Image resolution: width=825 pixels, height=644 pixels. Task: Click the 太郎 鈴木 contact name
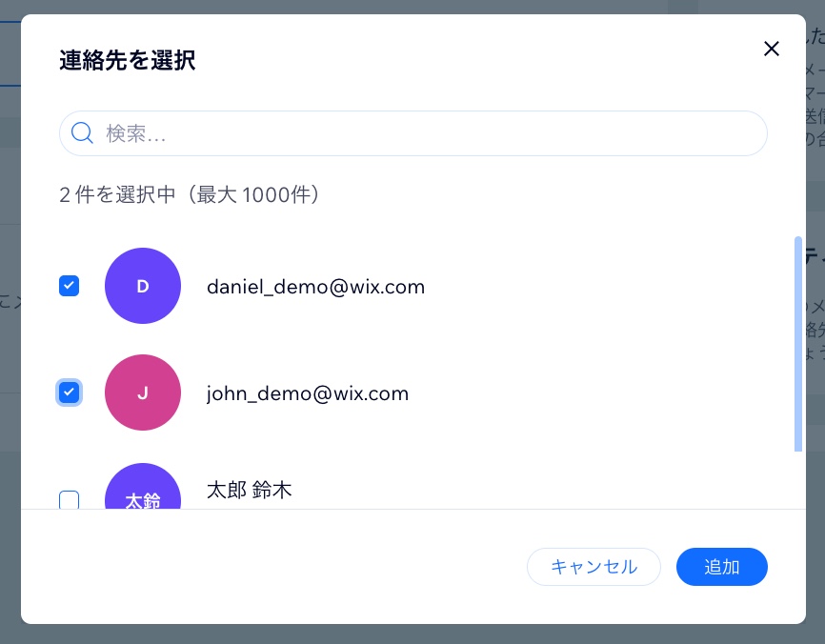tap(249, 491)
